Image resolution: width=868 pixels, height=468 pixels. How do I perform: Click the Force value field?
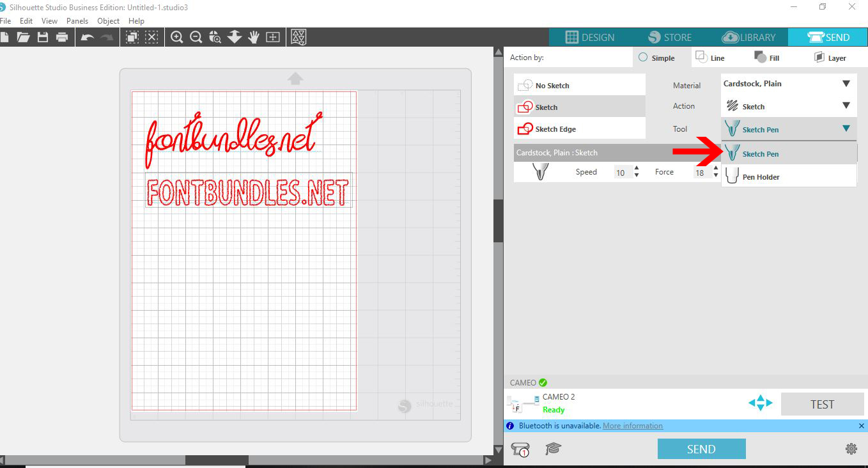click(x=702, y=173)
